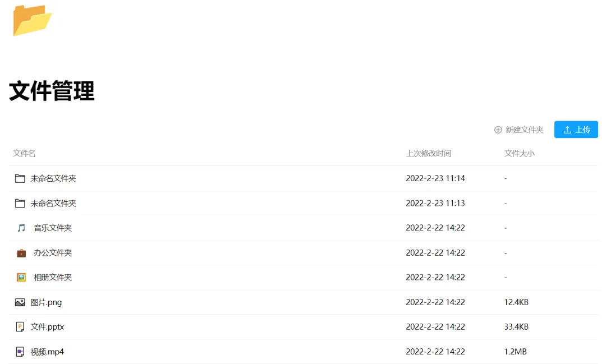
Task: Click the photo frame icon for 相册文件夹
Action: [x=21, y=277]
